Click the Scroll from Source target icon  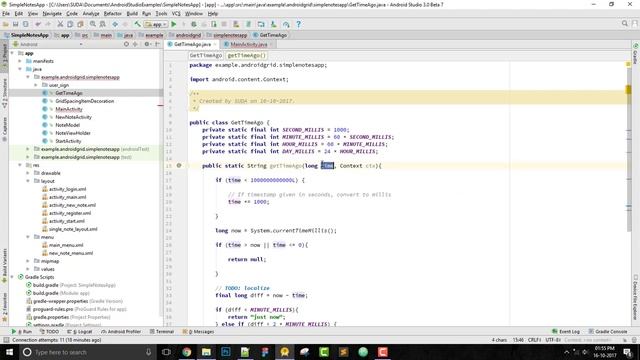pyautogui.click(x=126, y=44)
